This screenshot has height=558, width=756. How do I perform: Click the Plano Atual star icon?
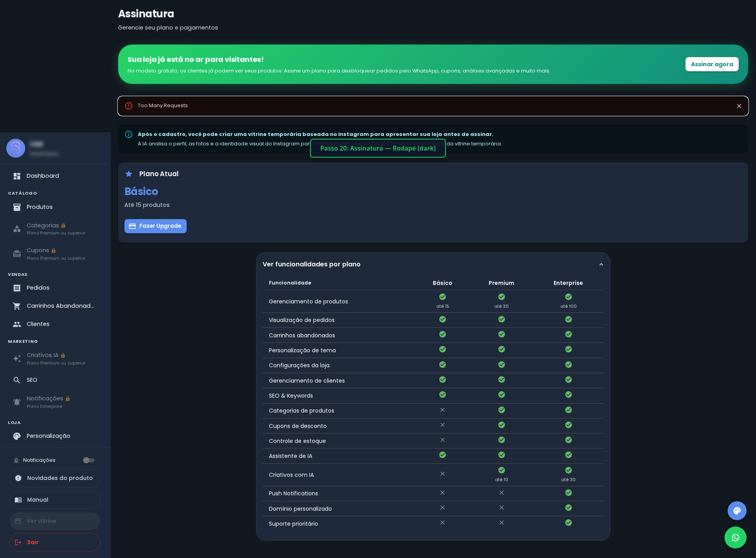coord(129,174)
